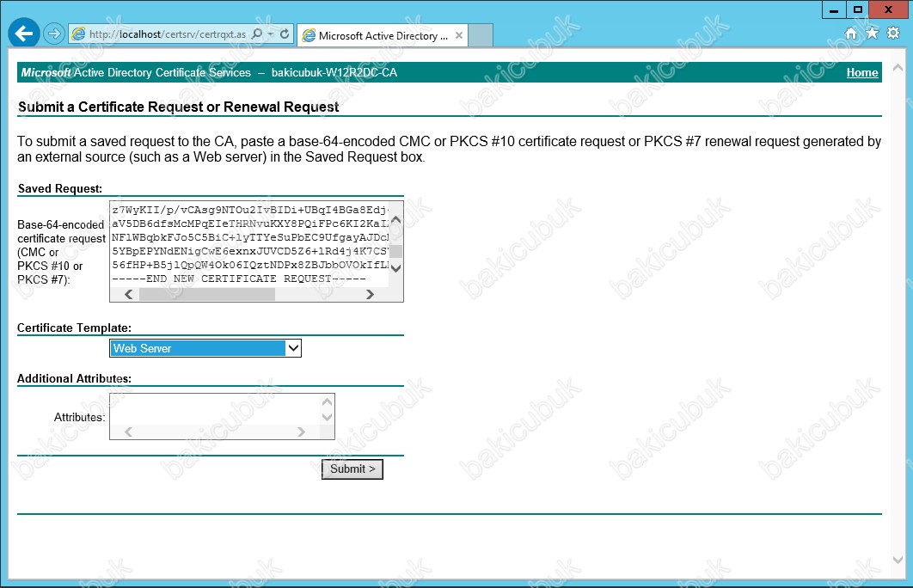This screenshot has width=913, height=588.
Task: Click the browser Forward arrow button
Action: [53, 34]
